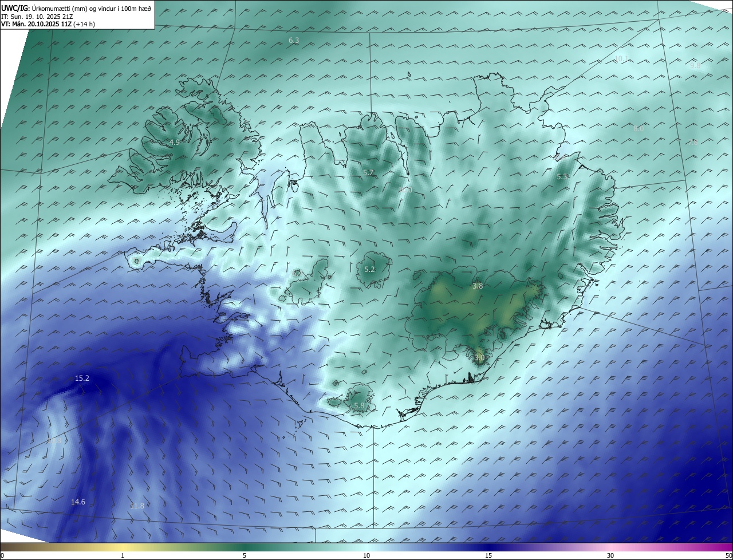Image resolution: width=733 pixels, height=560 pixels.
Task: Click the maximum value 15.2 offshore
Action: pyautogui.click(x=82, y=378)
